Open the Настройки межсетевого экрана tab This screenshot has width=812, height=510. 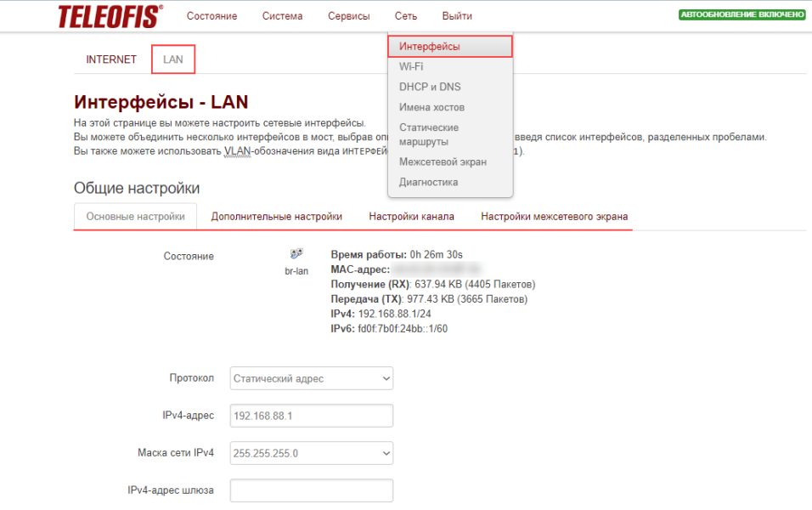click(x=554, y=217)
